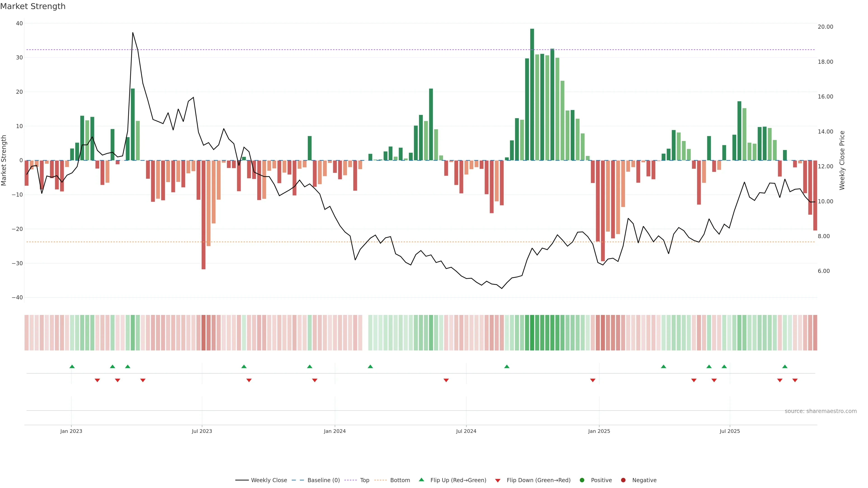This screenshot has height=488, width=868.
Task: Click the first green flip-up triangle near Jan 2023
Action: (72, 366)
